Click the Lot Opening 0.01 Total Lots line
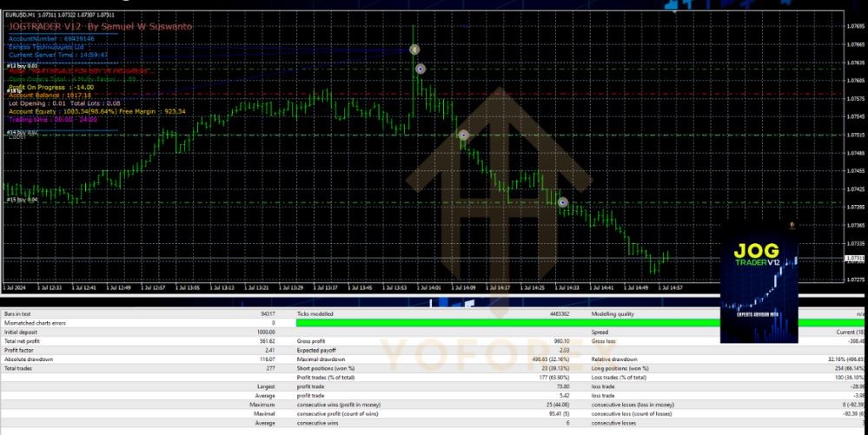This screenshot has height=435, width=868. pyautogui.click(x=64, y=103)
